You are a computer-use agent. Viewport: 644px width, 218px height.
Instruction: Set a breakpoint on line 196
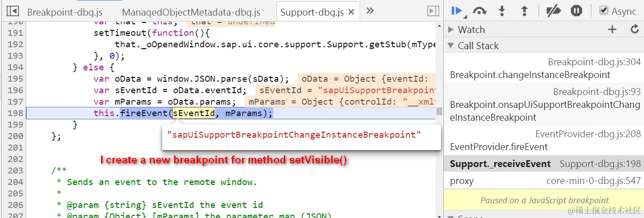tap(16, 90)
